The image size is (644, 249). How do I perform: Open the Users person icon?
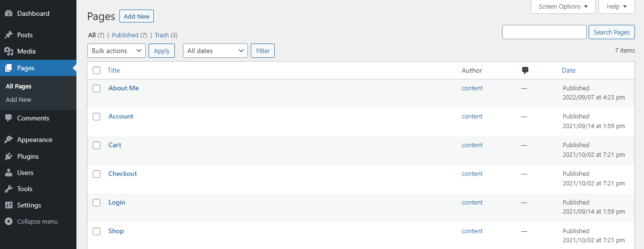tap(9, 173)
